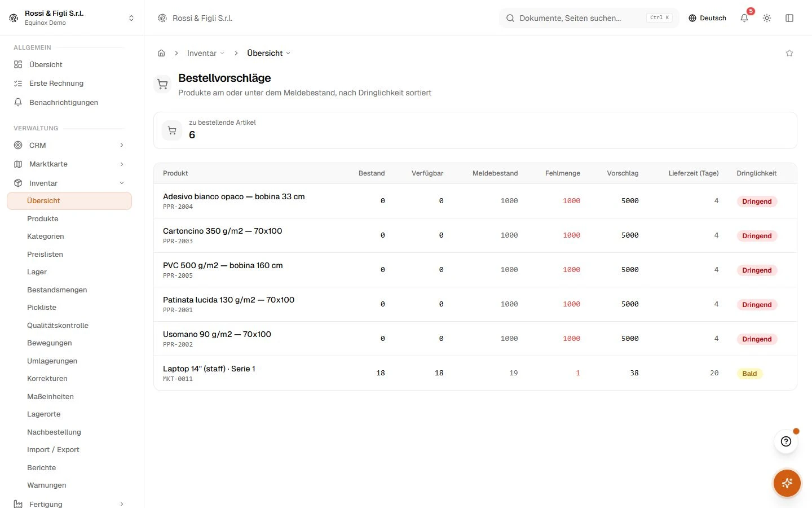The height and width of the screenshot is (508, 812).
Task: Select the Usomano 90 g/m2 — 70x100 row
Action: tap(475, 339)
